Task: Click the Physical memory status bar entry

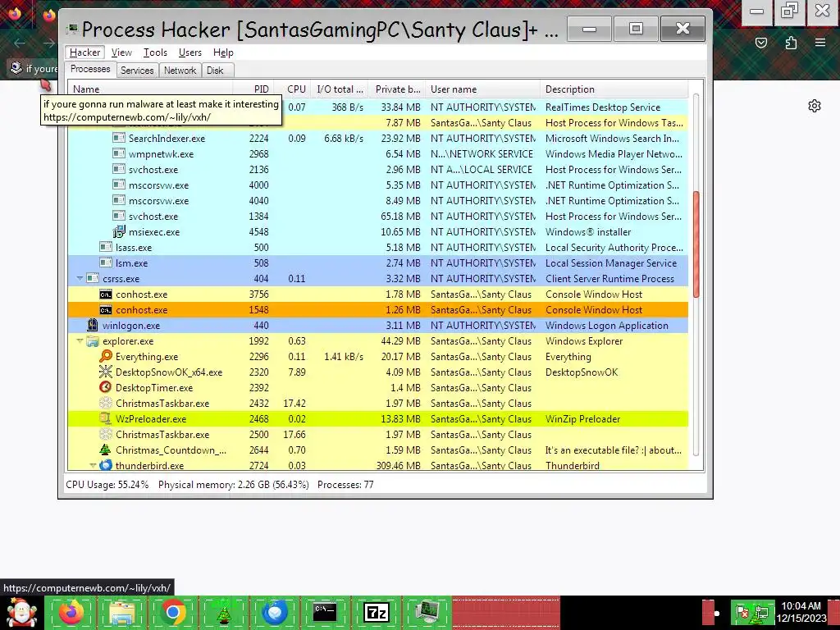Action: (234, 485)
